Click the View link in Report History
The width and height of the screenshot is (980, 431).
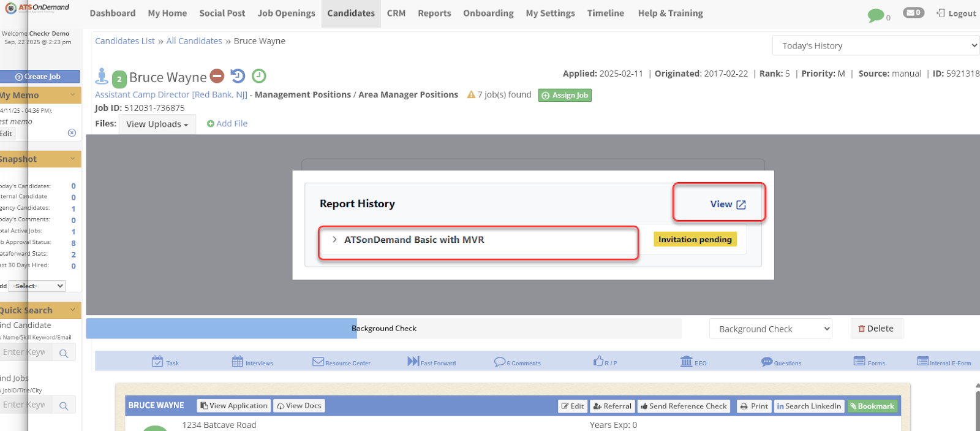coord(728,204)
